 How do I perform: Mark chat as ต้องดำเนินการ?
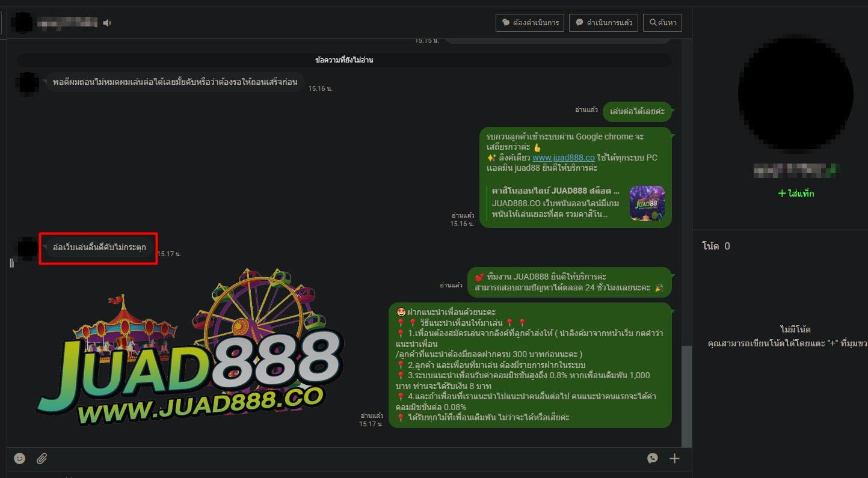click(x=529, y=23)
